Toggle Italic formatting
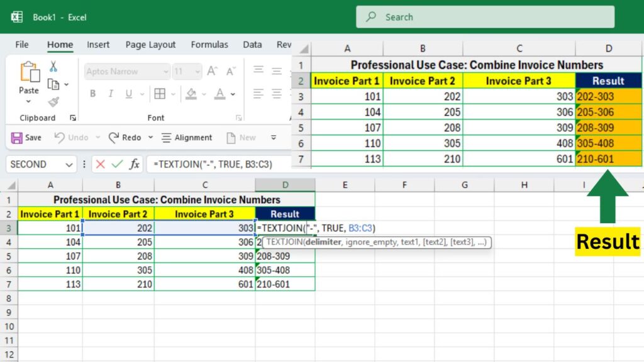 pyautogui.click(x=111, y=94)
